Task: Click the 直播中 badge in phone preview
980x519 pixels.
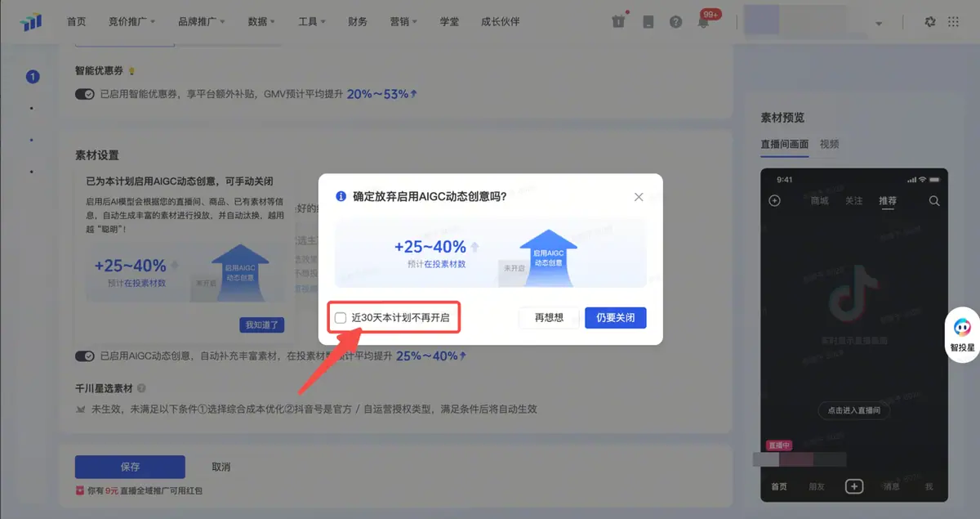Action: click(779, 445)
